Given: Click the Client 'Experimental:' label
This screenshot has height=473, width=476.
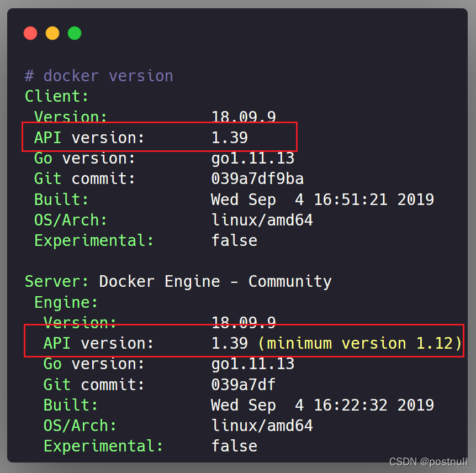Looking at the screenshot, I should pyautogui.click(x=94, y=240).
